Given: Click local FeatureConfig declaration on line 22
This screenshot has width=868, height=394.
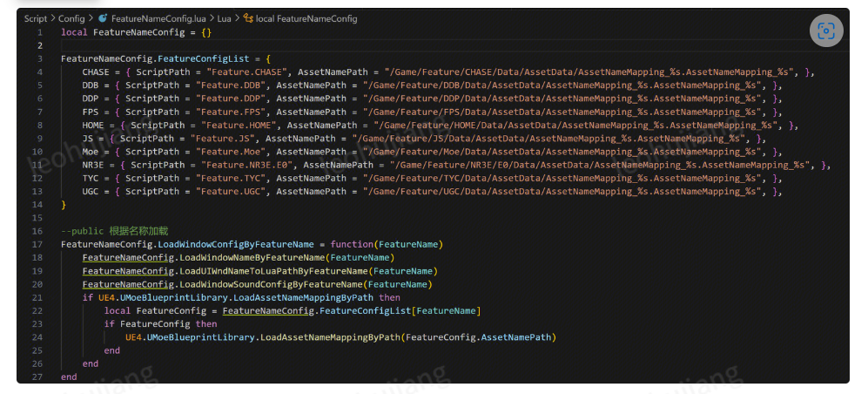Looking at the screenshot, I should pos(155,311).
